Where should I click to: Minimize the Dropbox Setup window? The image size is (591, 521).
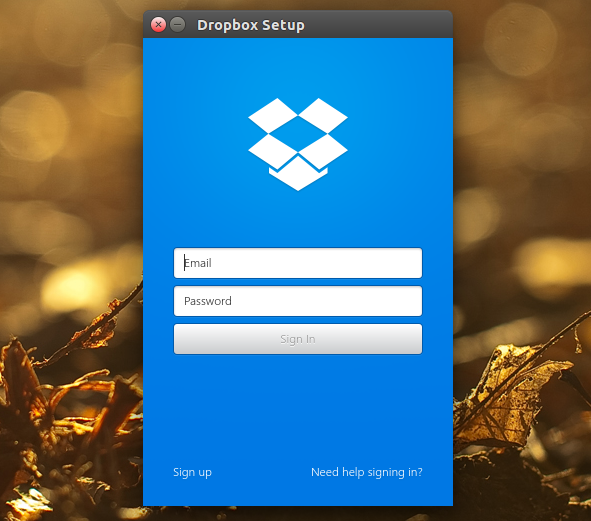click(x=177, y=25)
